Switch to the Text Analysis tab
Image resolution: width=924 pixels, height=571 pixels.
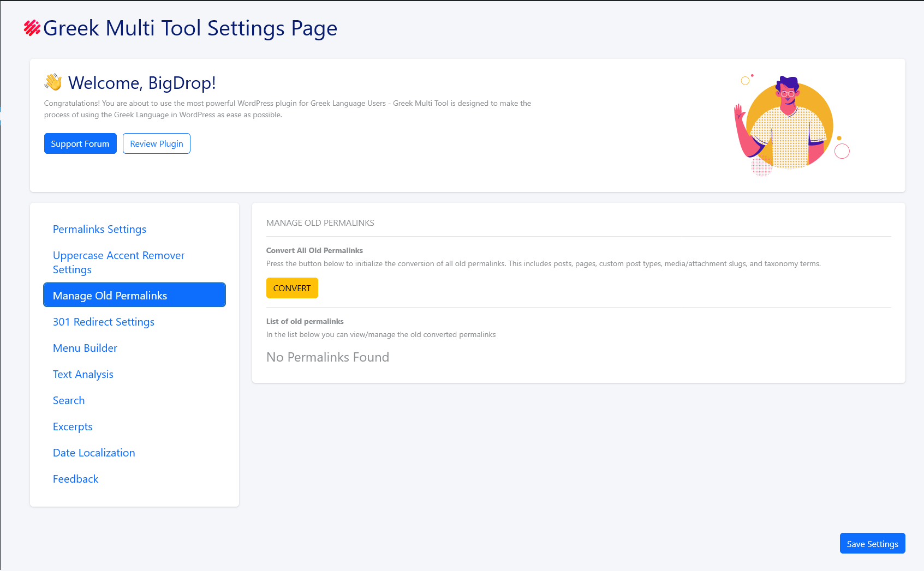click(83, 374)
